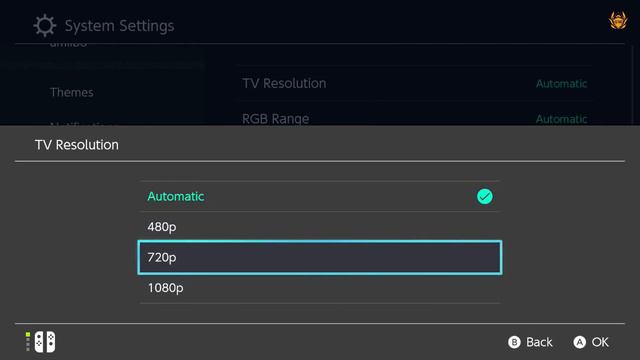This screenshot has height=360, width=640.
Task: Open the user profile avatar icon
Action: click(618, 20)
